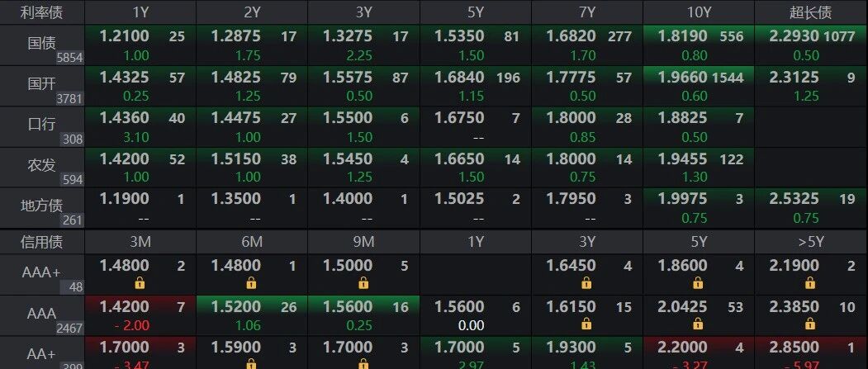Click the lock icon under AAA+ 5Y 1.8600
Image resolution: width=868 pixels, height=369 pixels.
coord(698,283)
